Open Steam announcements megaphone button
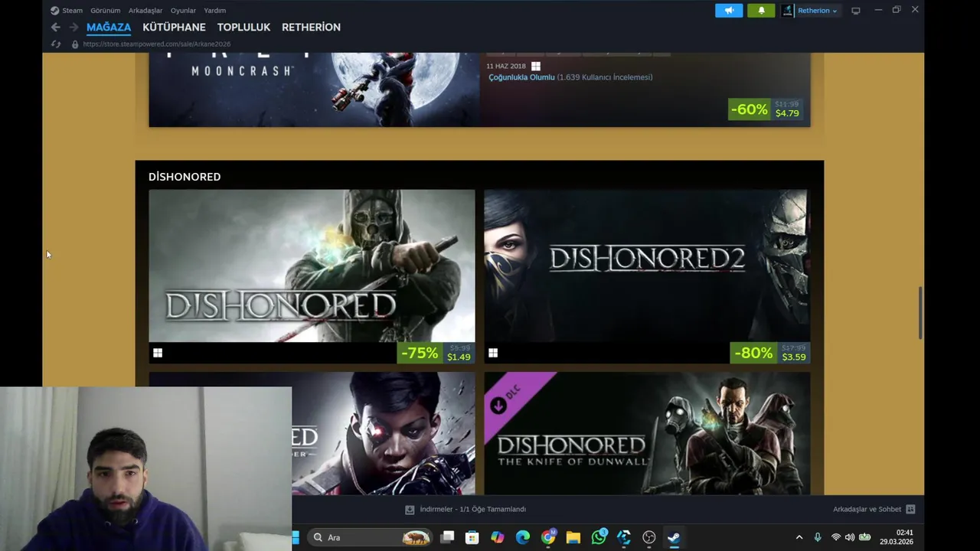This screenshot has width=980, height=551. (729, 10)
